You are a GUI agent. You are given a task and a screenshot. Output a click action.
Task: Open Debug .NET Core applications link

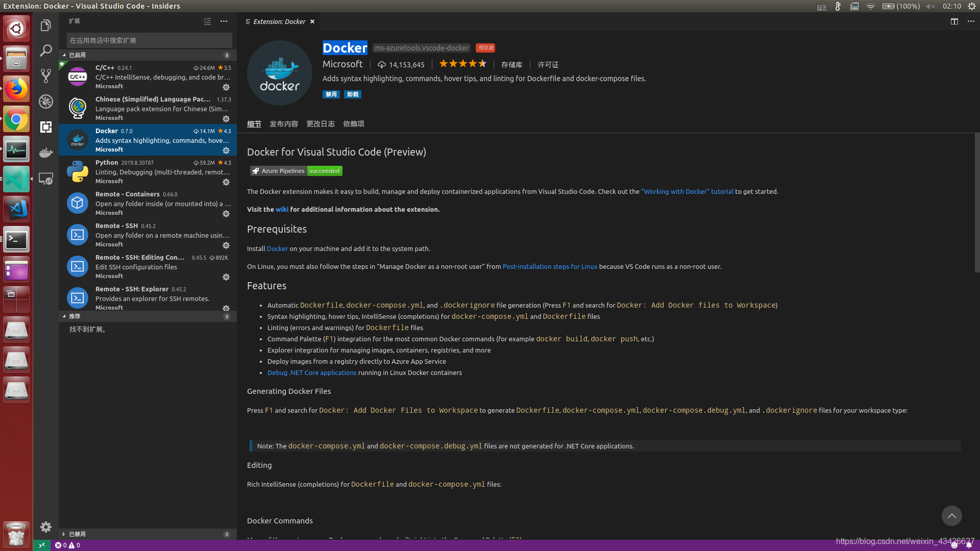(312, 373)
